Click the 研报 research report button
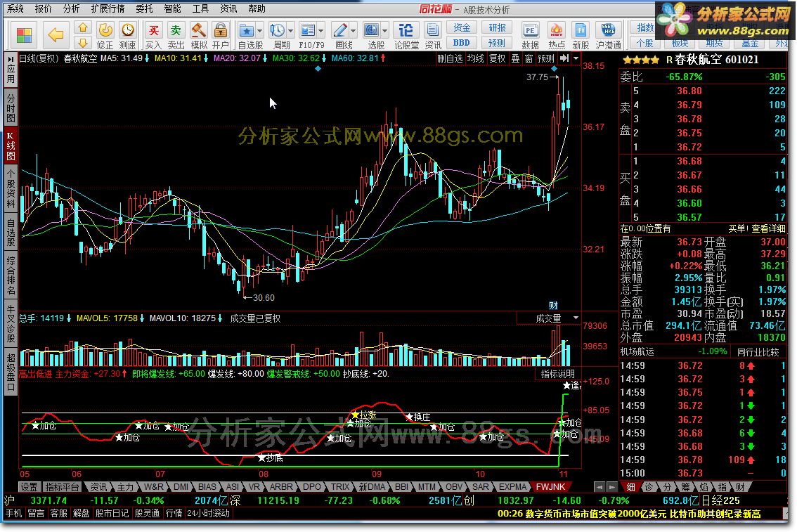Screen dimensions: 797x532 pos(497,27)
